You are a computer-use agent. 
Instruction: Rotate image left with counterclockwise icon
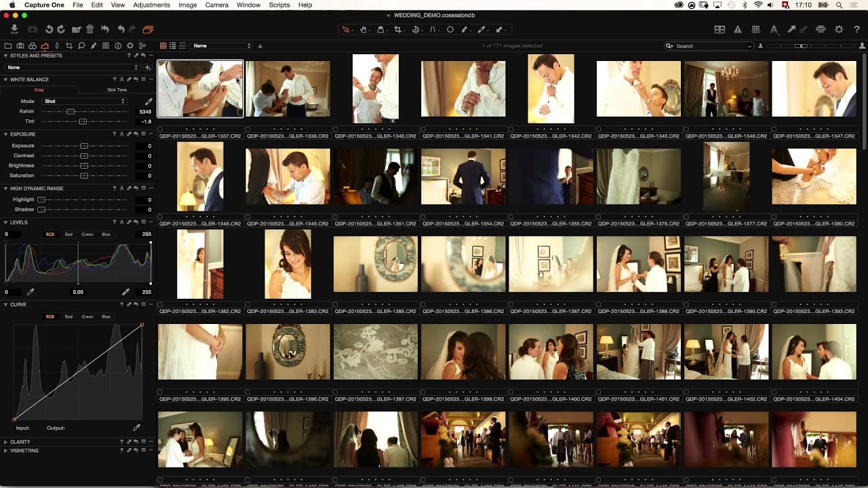coord(49,29)
